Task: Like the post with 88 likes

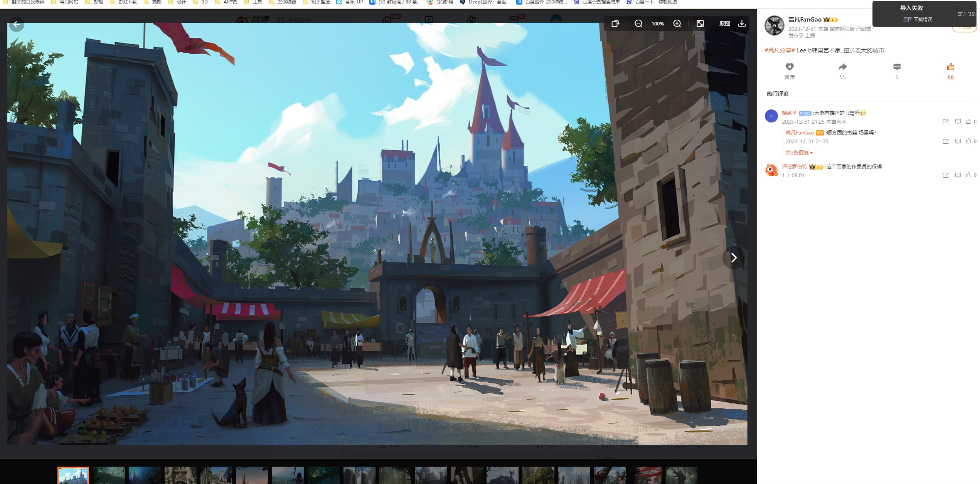Action: 950,71
